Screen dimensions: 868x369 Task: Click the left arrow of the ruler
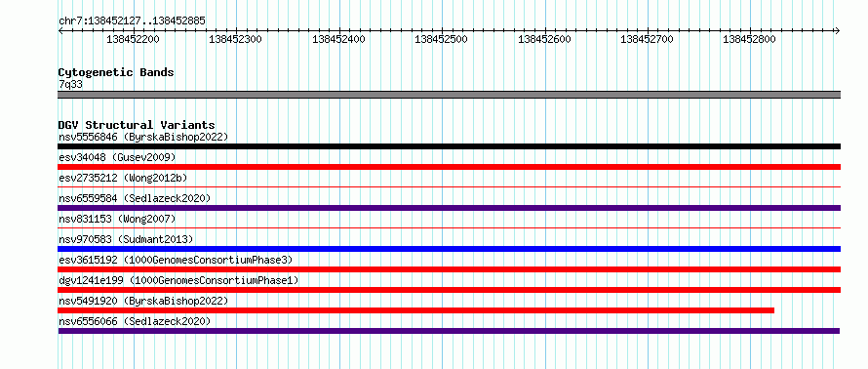pos(60,31)
